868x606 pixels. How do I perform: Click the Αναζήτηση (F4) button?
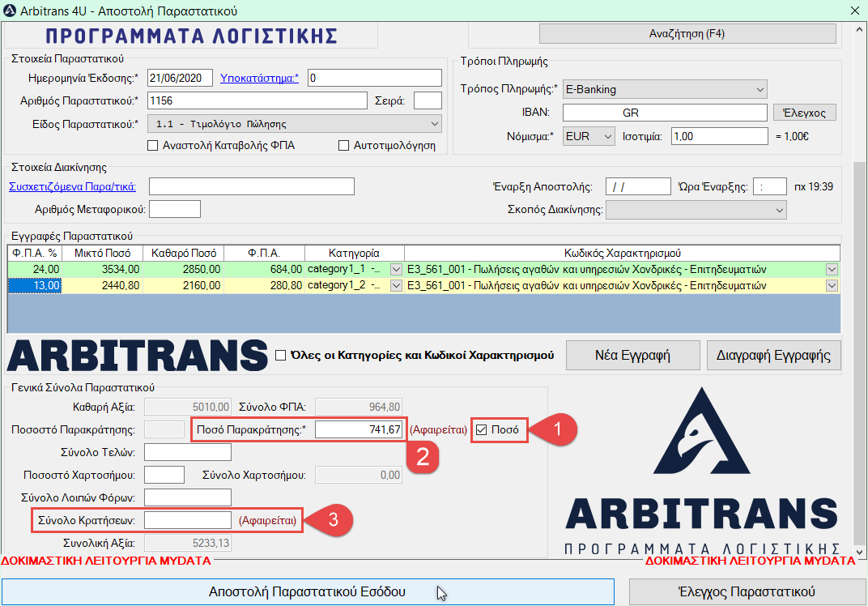click(x=687, y=34)
